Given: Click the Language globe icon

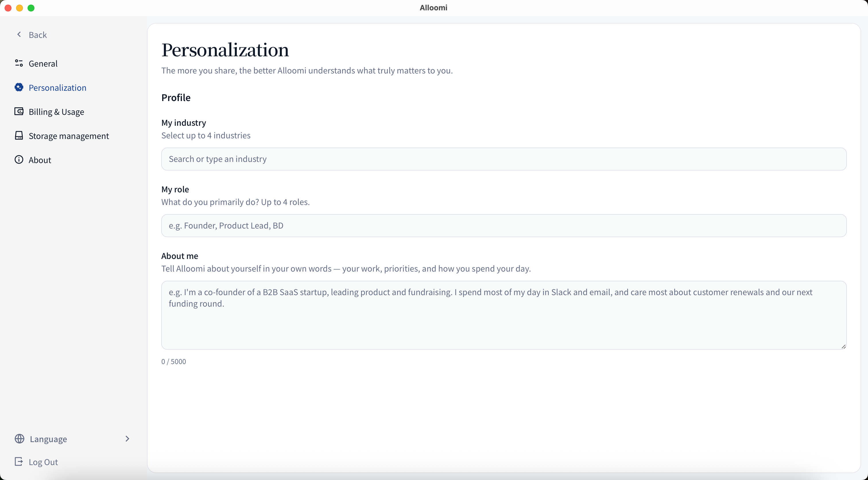Looking at the screenshot, I should click(20, 439).
